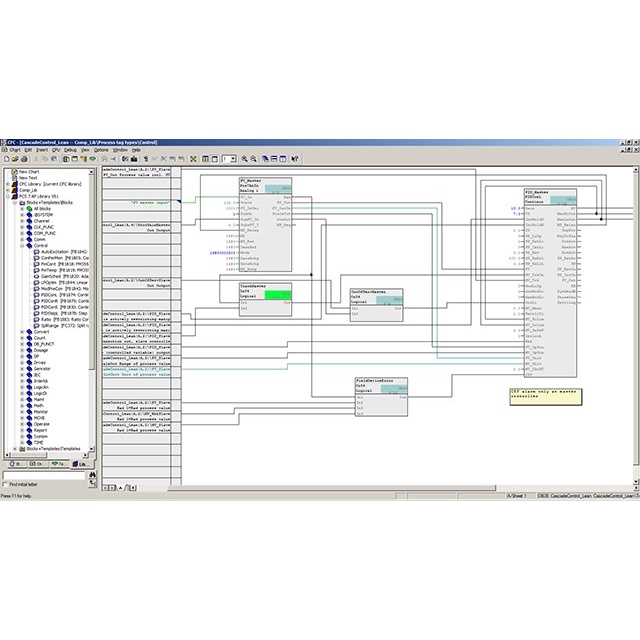This screenshot has height=640, width=640.
Task: Click the Zoom in magnifier icon
Action: (246, 159)
